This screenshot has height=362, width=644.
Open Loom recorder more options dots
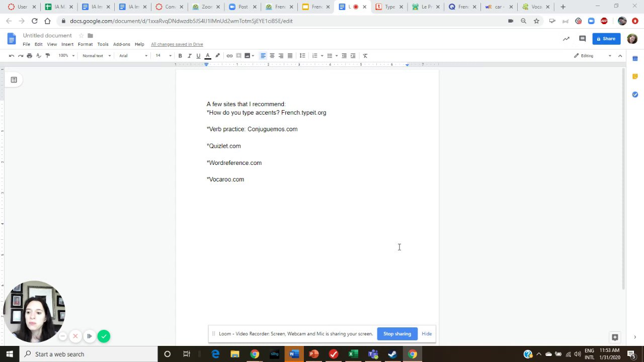(x=62, y=336)
